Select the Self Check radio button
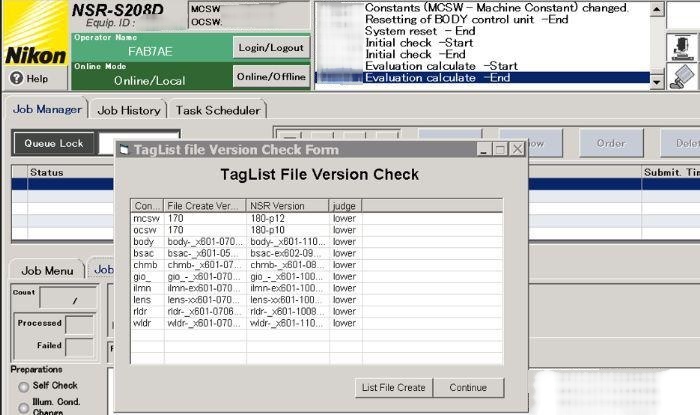Image resolution: width=700 pixels, height=415 pixels. pos(24,386)
